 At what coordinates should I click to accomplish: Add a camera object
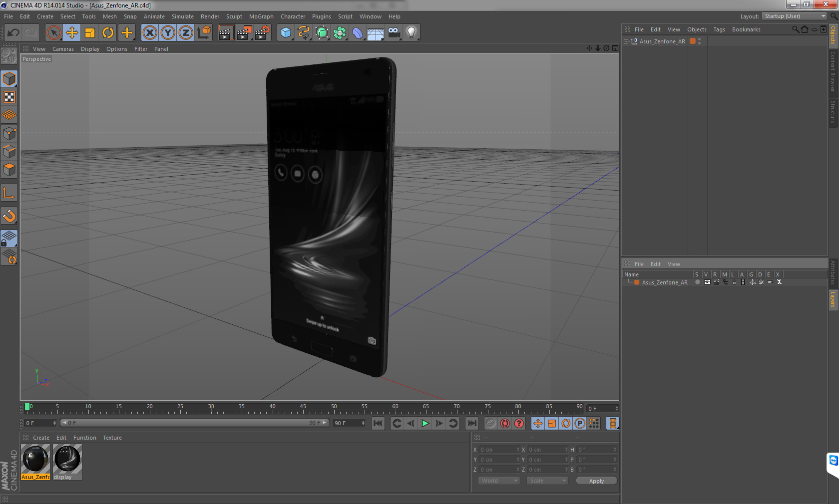tap(394, 33)
